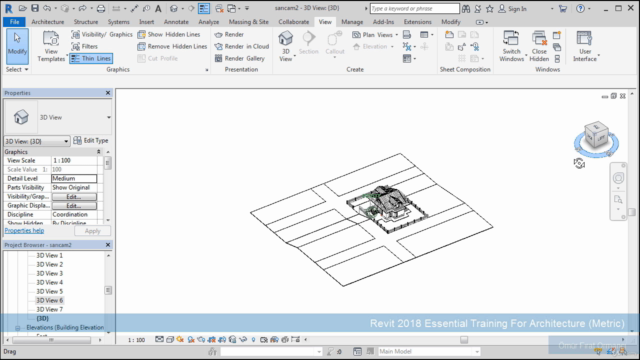The width and height of the screenshot is (640, 360).
Task: Open Plan Views dropdown
Action: pos(375,35)
